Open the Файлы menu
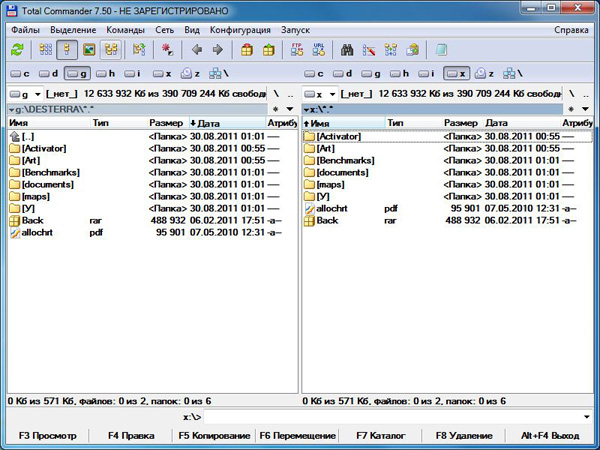This screenshot has height=450, width=600. (25, 30)
